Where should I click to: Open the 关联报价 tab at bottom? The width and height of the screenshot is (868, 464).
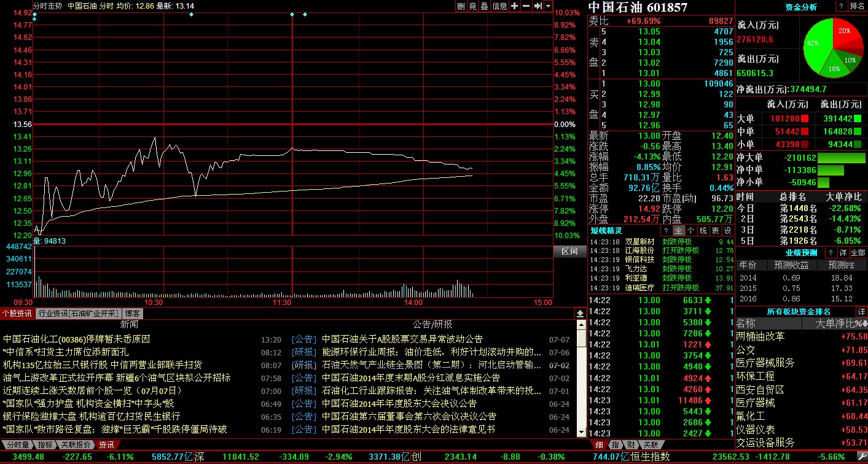pos(76,444)
